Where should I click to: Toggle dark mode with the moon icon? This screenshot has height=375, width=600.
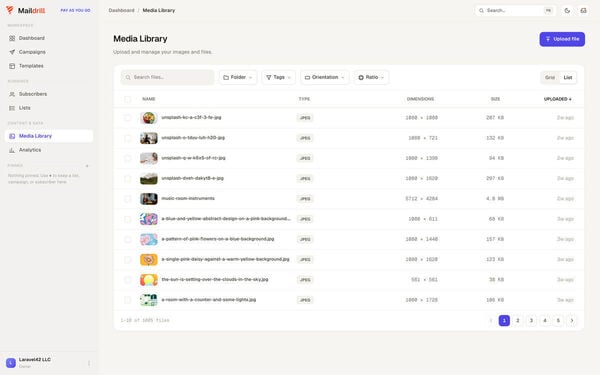click(567, 10)
